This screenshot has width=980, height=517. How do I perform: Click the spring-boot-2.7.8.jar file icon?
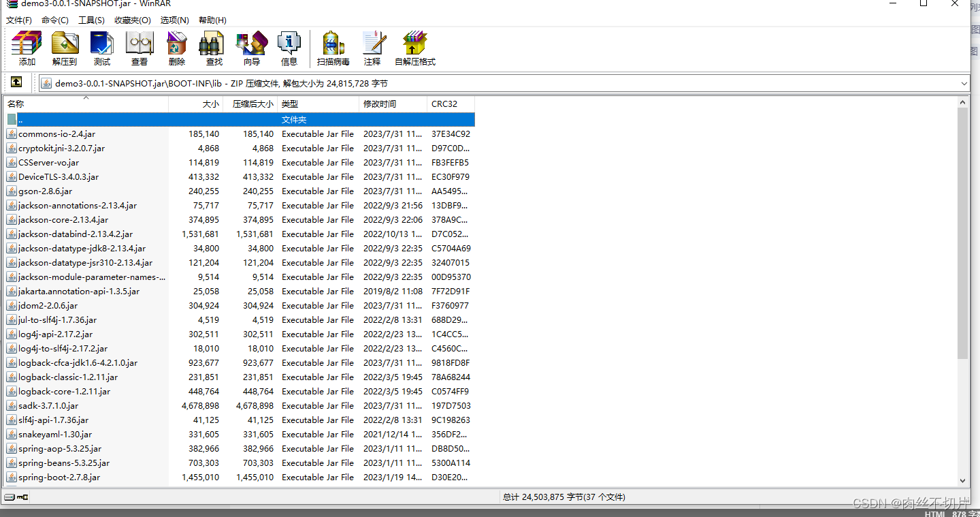[x=12, y=477]
